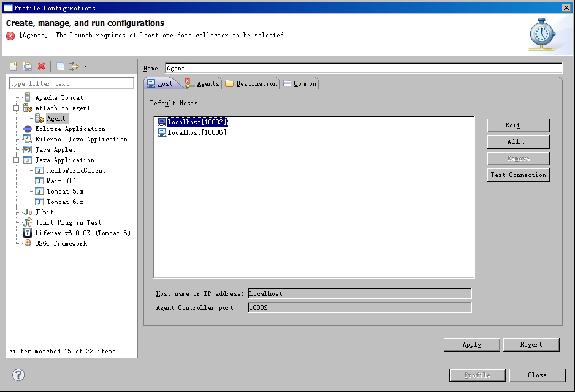Click the Name input field
The width and height of the screenshot is (575, 392).
[364, 68]
